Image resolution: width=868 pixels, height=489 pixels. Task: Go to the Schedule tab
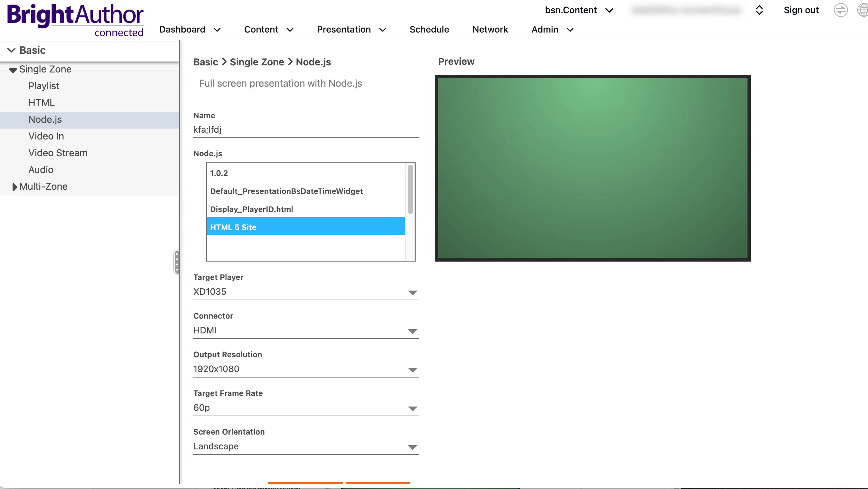coord(429,30)
